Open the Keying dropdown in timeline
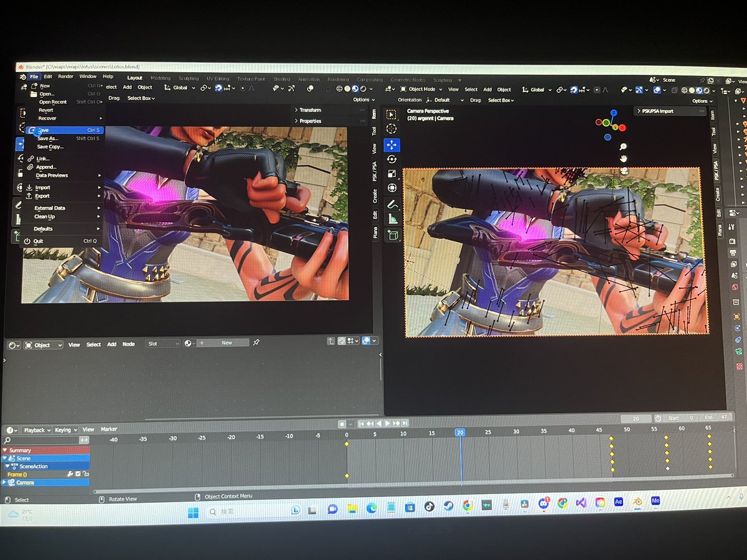747x560 pixels. 65,430
